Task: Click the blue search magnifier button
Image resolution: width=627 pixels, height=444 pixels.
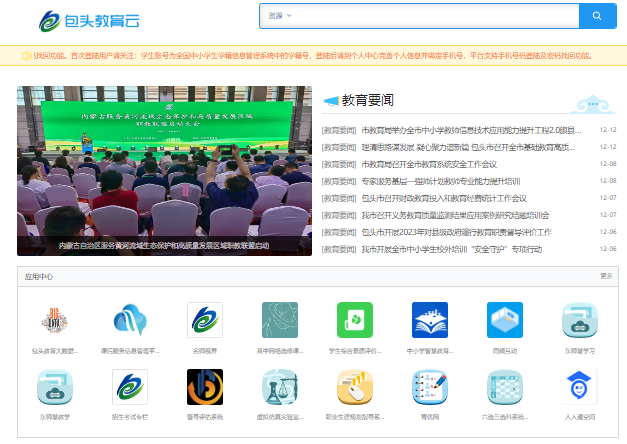Action: pos(597,16)
